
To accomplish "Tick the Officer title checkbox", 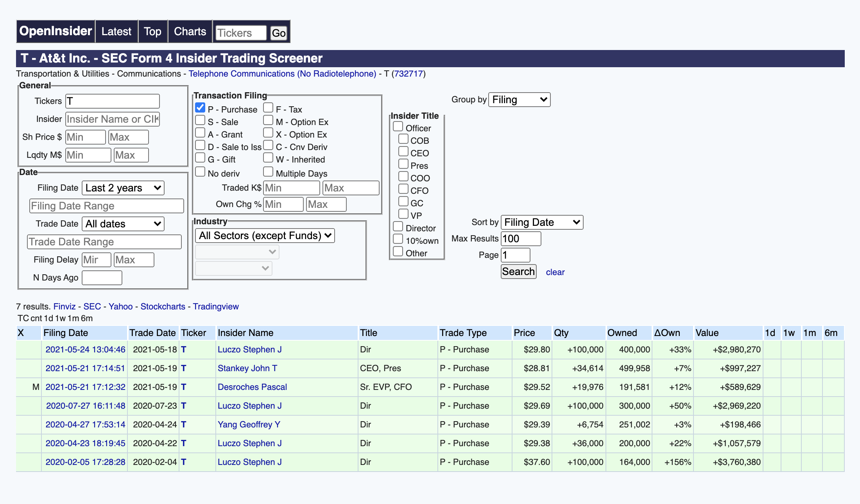I will click(398, 127).
